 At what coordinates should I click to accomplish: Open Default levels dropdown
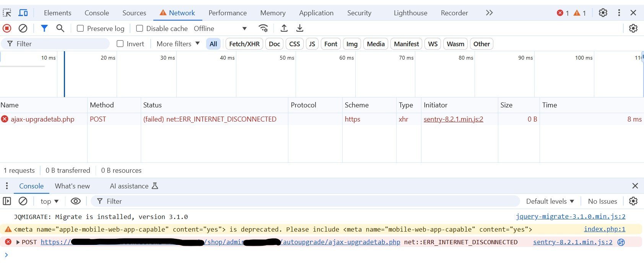[x=550, y=201]
